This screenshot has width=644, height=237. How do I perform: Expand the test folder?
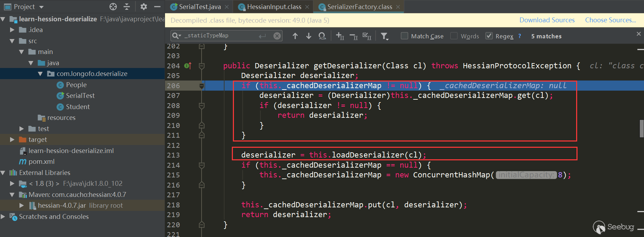pos(22,129)
